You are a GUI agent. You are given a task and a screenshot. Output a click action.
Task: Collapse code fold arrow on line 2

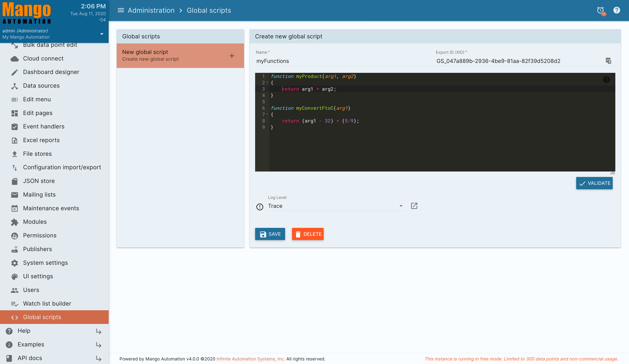(267, 83)
